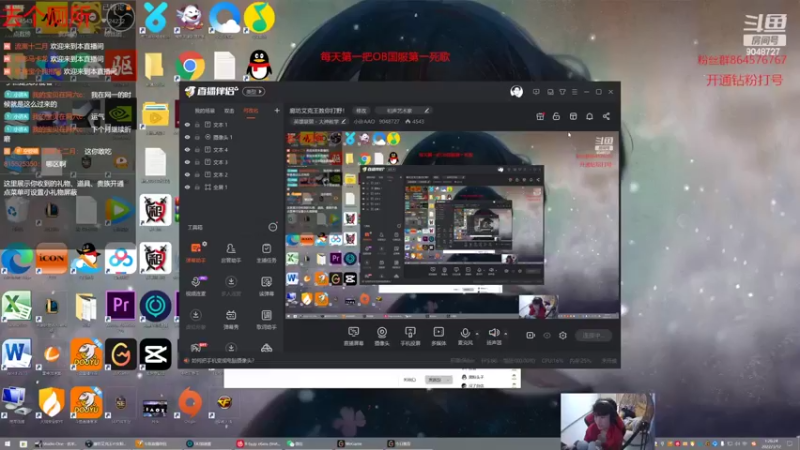This screenshot has height=450, width=800.
Task: Open the Word desktop icon
Action: click(x=16, y=353)
